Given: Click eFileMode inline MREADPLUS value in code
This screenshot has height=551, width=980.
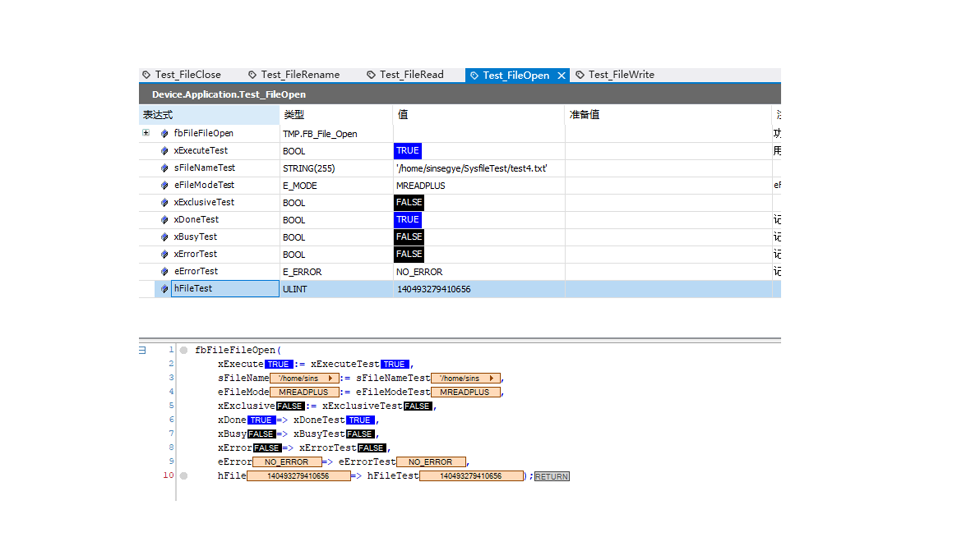Looking at the screenshot, I should (304, 392).
